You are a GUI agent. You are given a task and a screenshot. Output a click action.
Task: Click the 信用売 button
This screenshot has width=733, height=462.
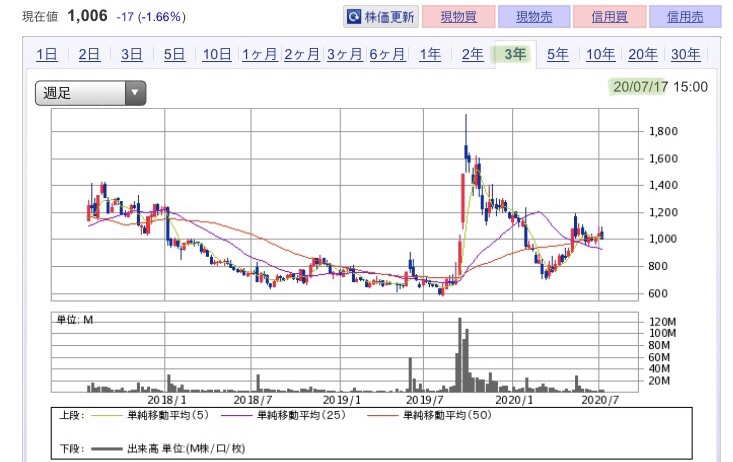[685, 17]
